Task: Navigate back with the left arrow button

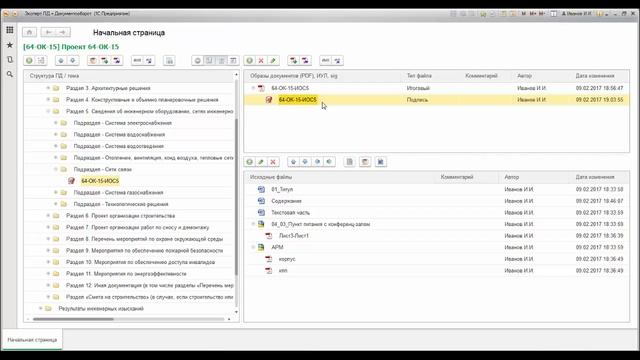Action: click(x=48, y=32)
